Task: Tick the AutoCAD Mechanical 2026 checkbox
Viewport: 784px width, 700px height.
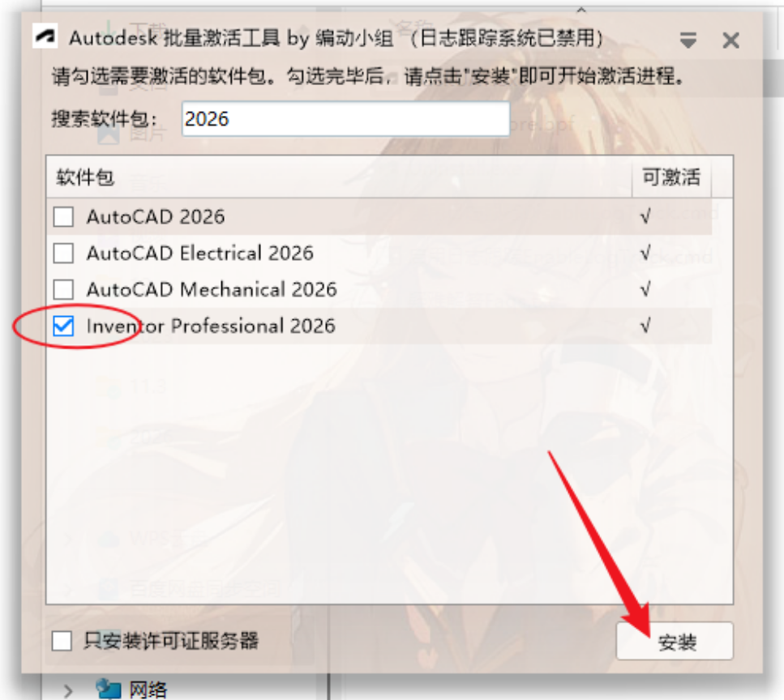Action: (63, 289)
